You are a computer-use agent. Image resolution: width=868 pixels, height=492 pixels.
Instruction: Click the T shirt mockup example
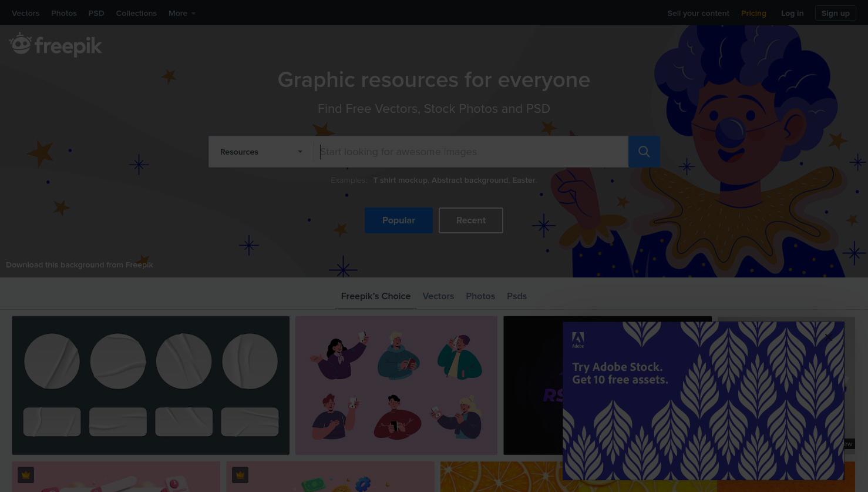(400, 180)
